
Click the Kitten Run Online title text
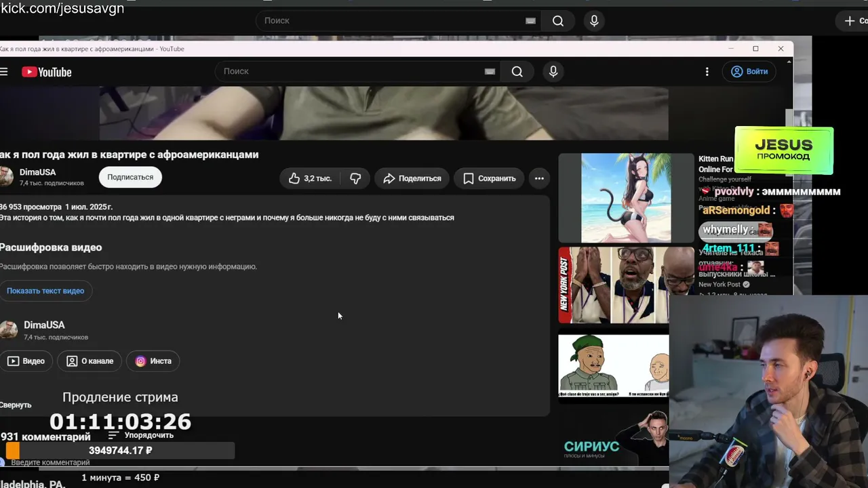[716, 164]
